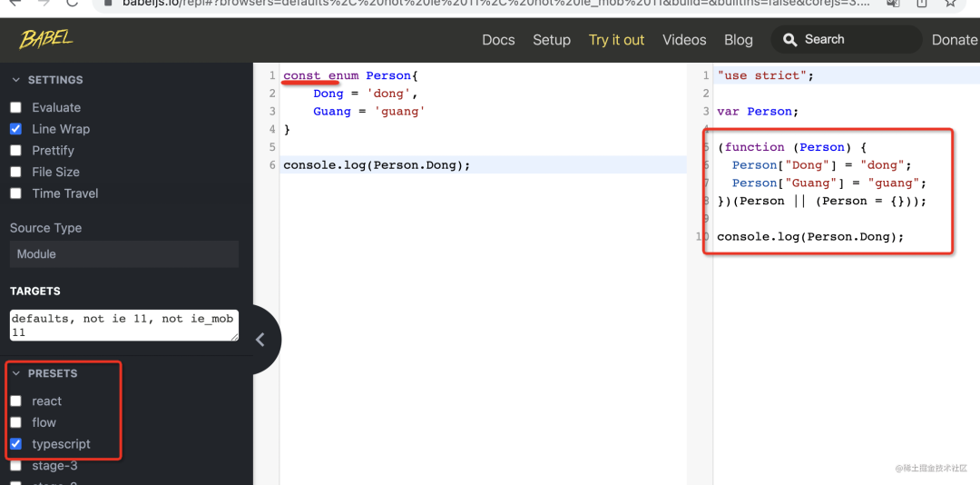This screenshot has height=485, width=980.
Task: Click the Donate link
Action: click(x=954, y=40)
